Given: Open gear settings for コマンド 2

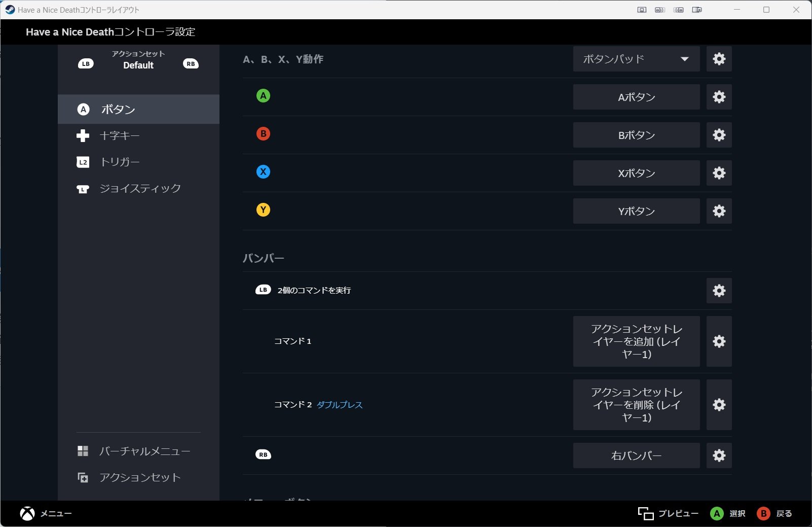Looking at the screenshot, I should tap(719, 405).
